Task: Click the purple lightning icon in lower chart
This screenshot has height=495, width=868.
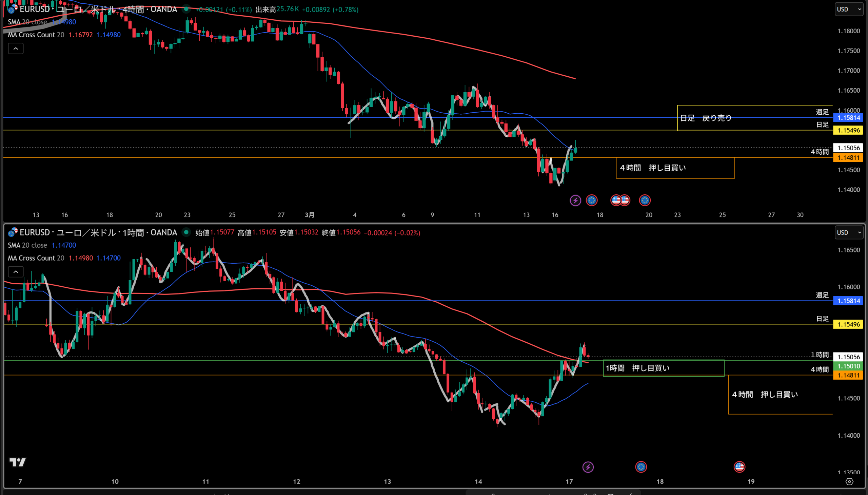Action: (588, 467)
